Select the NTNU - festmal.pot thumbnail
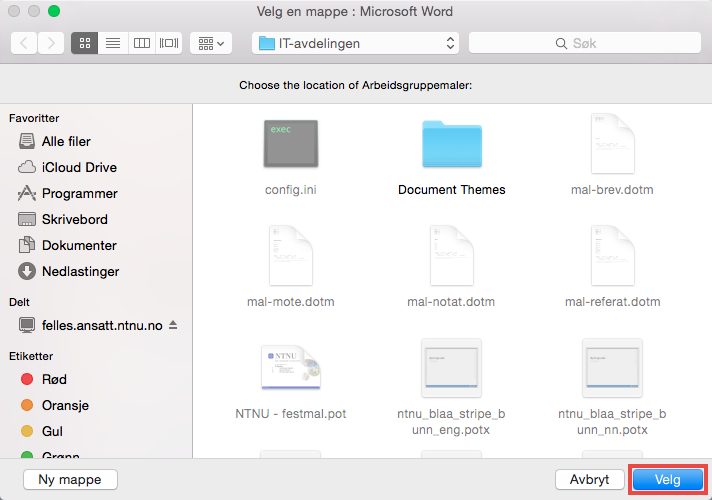The image size is (712, 500). pos(291,367)
